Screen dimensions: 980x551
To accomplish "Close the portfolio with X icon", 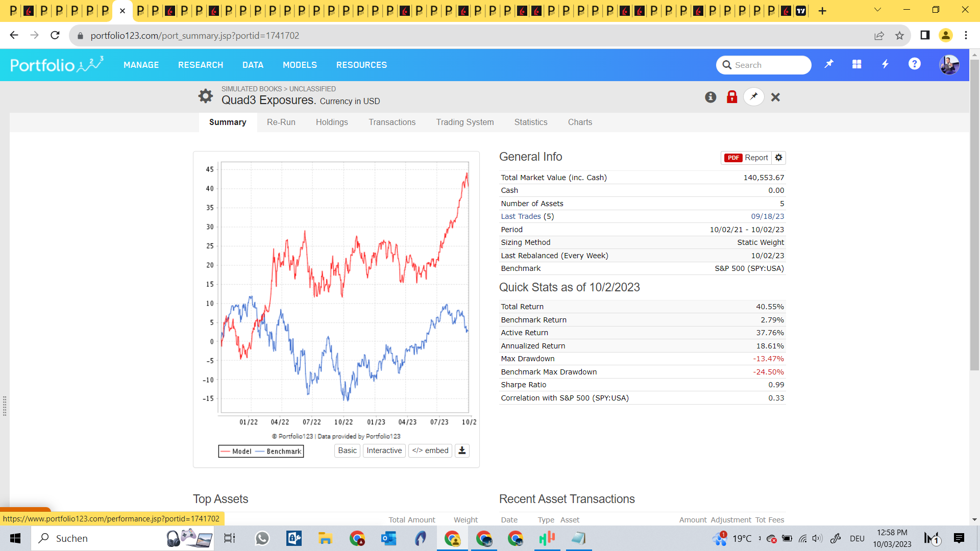I will [x=775, y=97].
